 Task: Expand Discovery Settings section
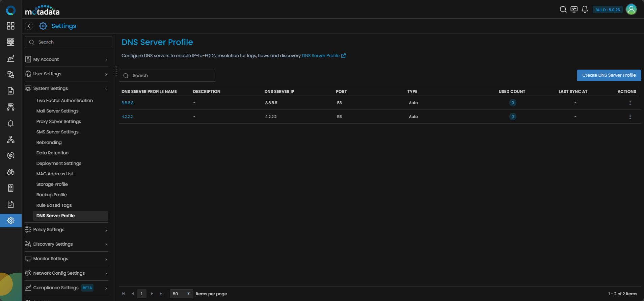[66, 244]
